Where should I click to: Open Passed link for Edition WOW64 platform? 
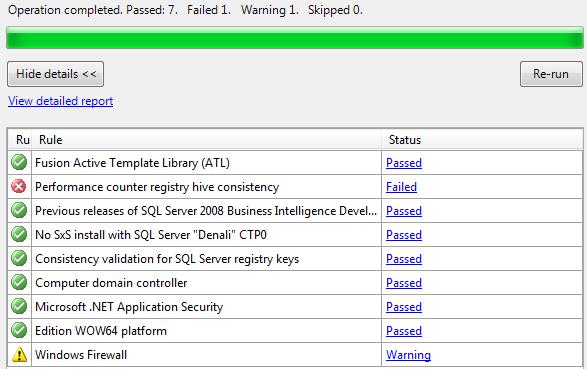pos(404,331)
